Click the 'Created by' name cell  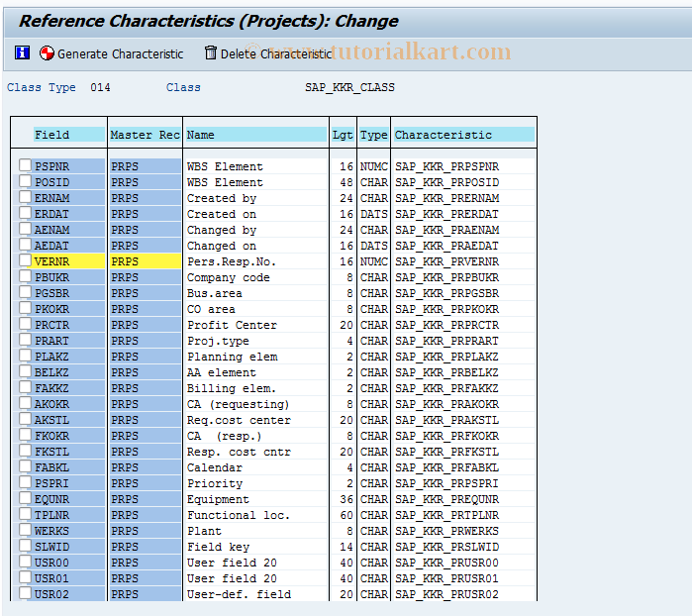click(256, 198)
